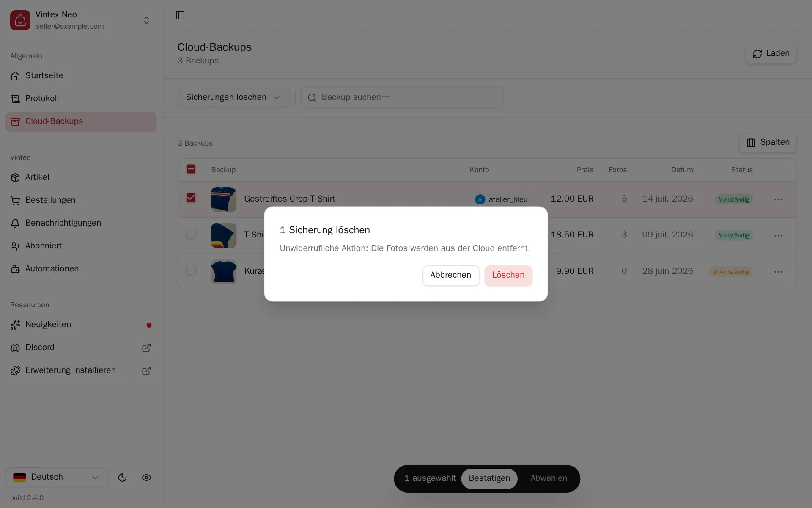Expand the Vintex Neo account switcher
The width and height of the screenshot is (812, 508).
click(146, 20)
